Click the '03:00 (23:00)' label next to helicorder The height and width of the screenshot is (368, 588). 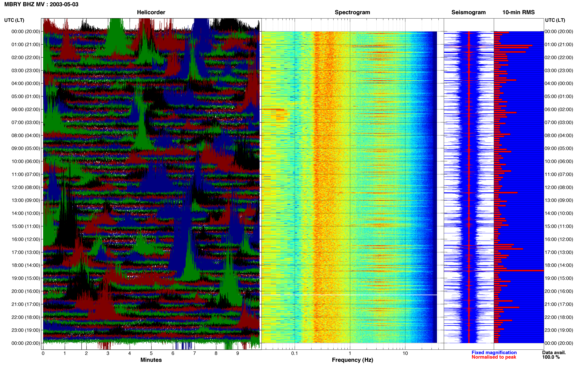pos(26,71)
